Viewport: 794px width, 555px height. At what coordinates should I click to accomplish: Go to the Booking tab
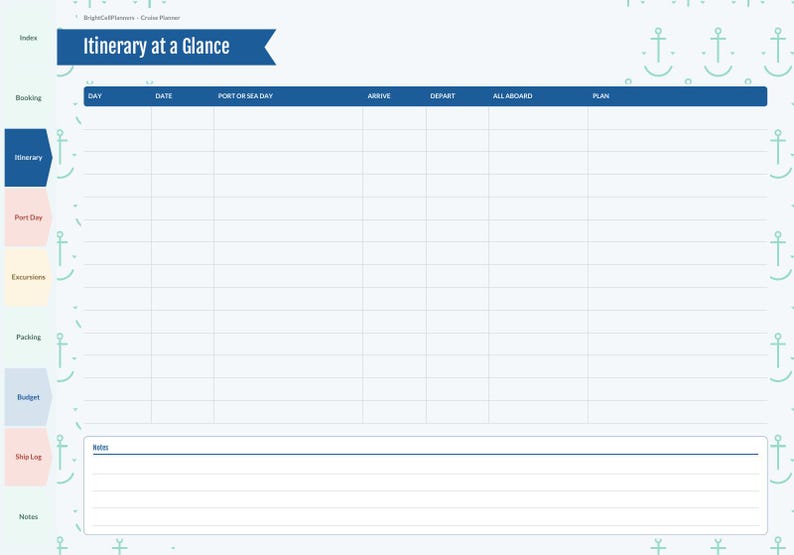[28, 98]
